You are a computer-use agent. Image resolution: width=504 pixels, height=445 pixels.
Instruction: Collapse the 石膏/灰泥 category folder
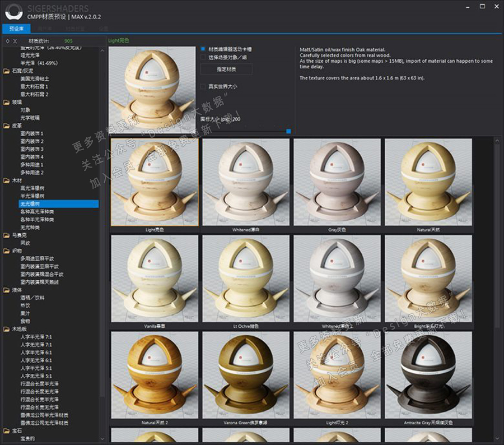point(7,71)
